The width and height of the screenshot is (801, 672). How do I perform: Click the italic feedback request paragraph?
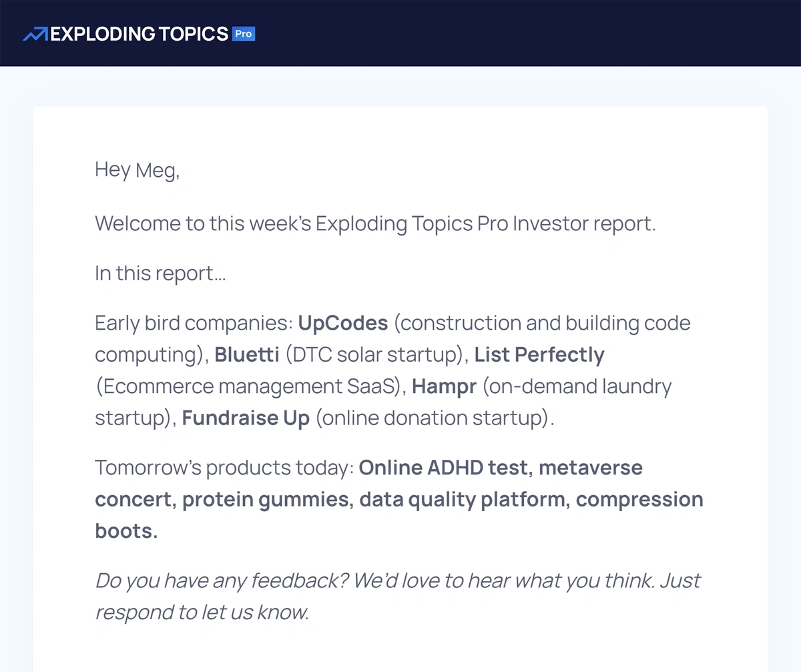(x=398, y=596)
